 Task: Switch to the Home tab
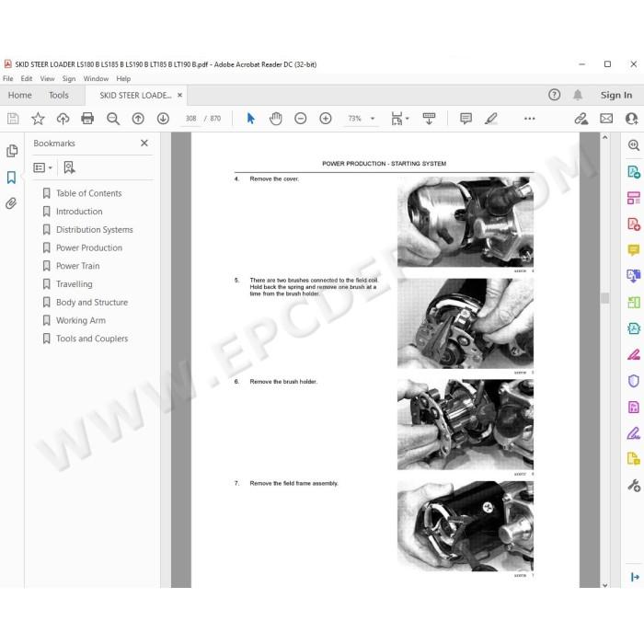point(19,96)
